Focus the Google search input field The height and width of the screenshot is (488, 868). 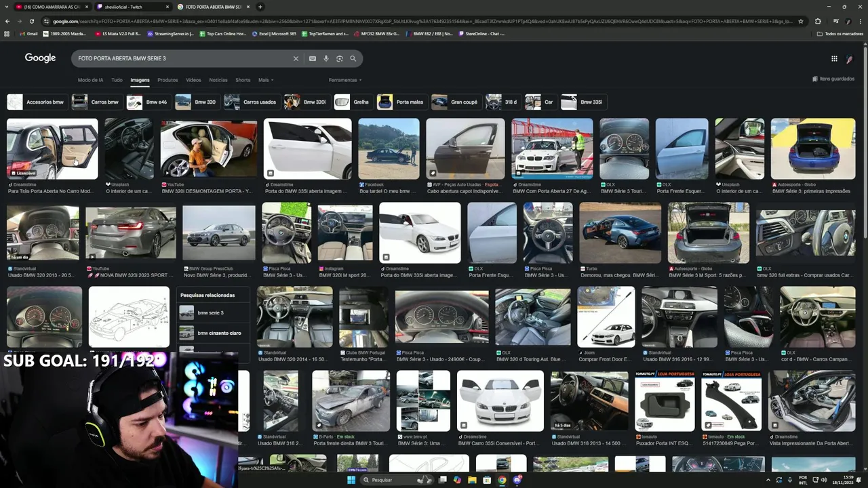point(183,59)
